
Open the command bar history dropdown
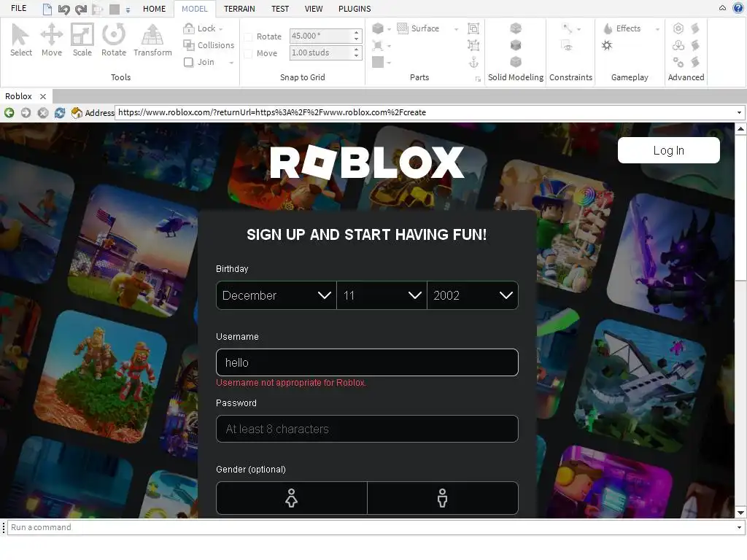coord(739,528)
